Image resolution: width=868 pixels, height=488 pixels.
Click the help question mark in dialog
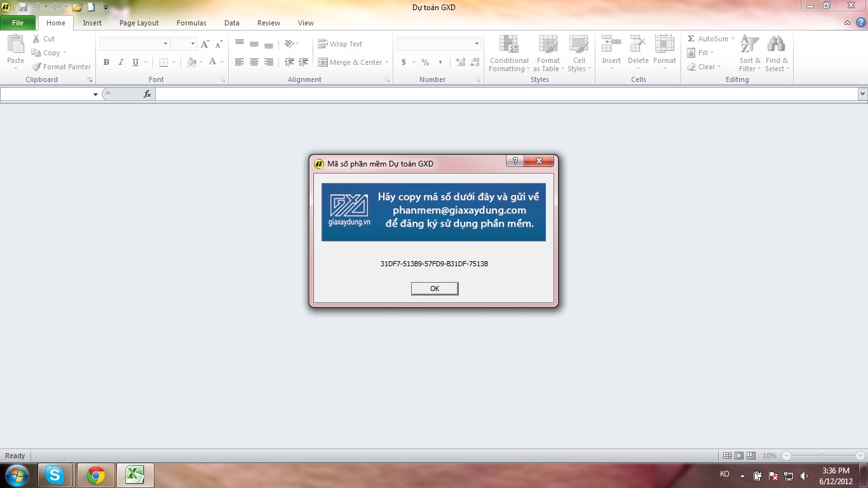point(515,161)
